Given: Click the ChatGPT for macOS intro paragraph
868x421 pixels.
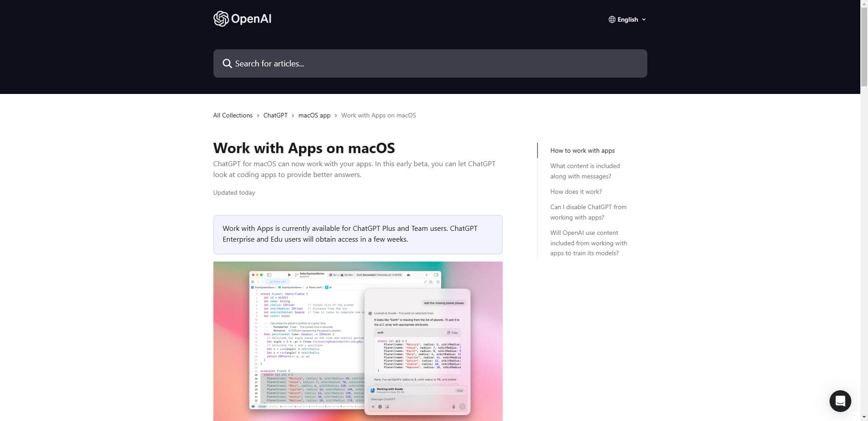Looking at the screenshot, I should pos(354,169).
